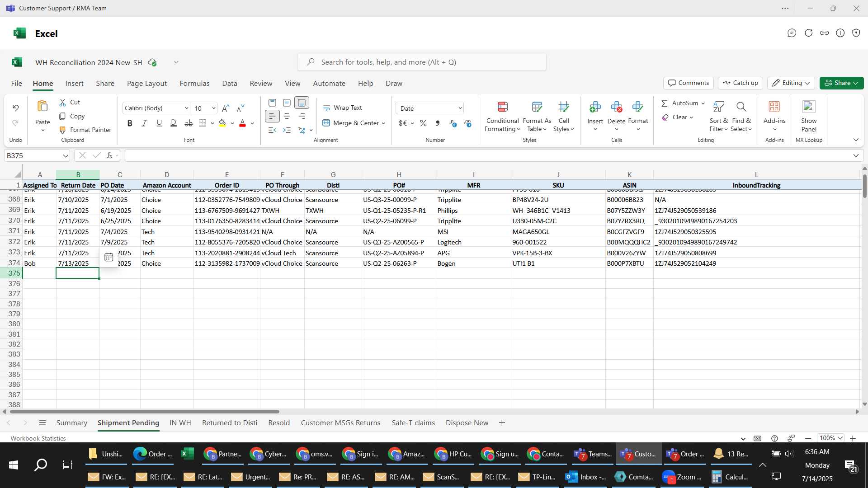Increase decimal places
868x488 pixels.
pos(453,123)
